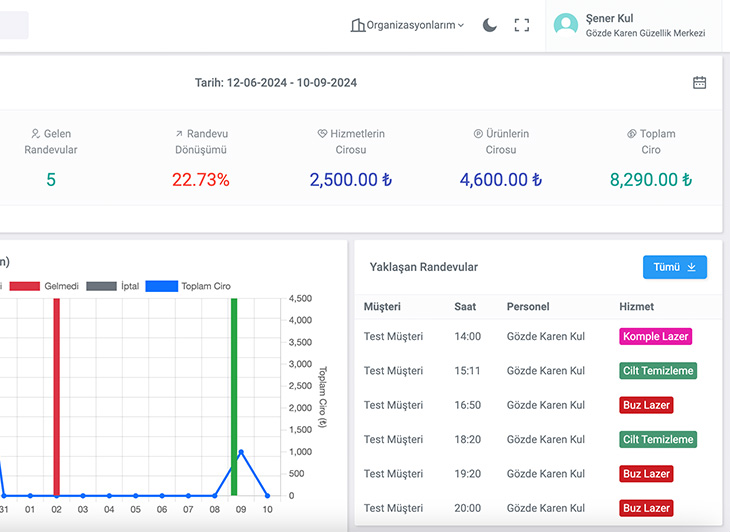The image size is (730, 532).
Task: Click the Gelen Randevular person icon
Action: pos(35,134)
